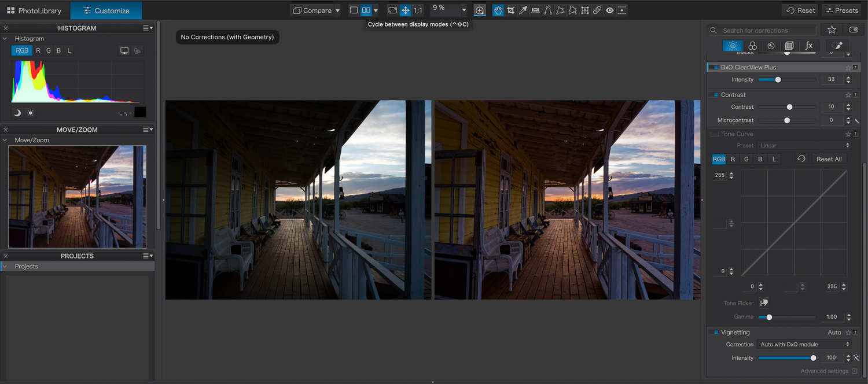Toggle show only active corrections switch
This screenshot has width=868, height=384.
[x=853, y=30]
